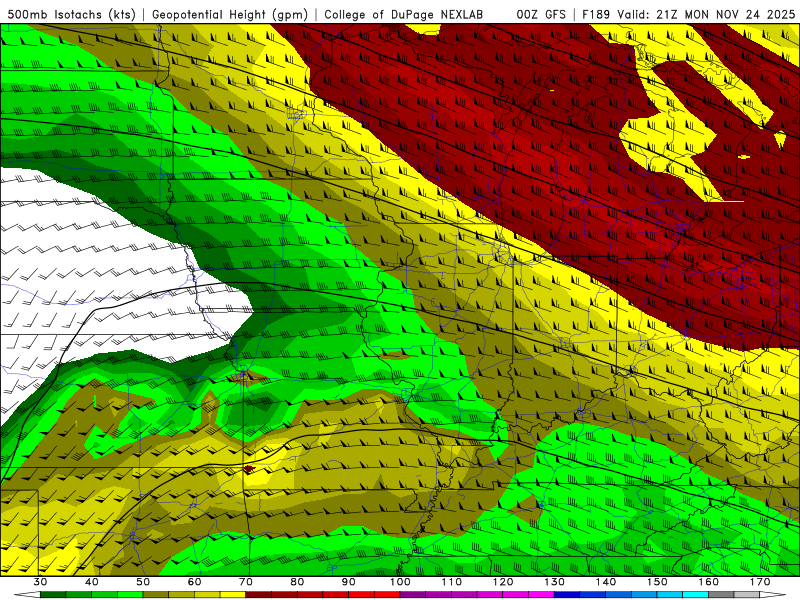
Task: Select the purple 100-105 kt colorbar swatch
Action: 413,595
